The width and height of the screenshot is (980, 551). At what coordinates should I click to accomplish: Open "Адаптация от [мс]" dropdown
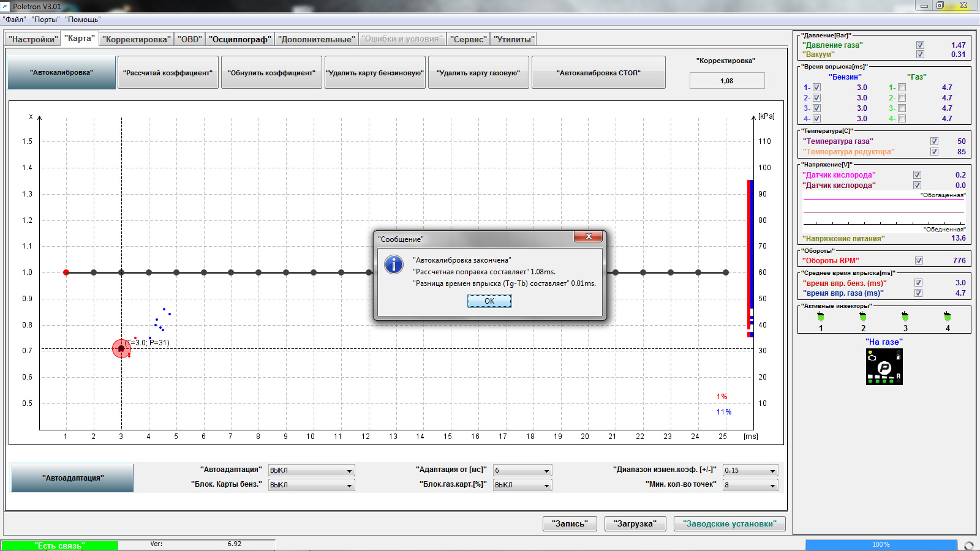tap(522, 470)
